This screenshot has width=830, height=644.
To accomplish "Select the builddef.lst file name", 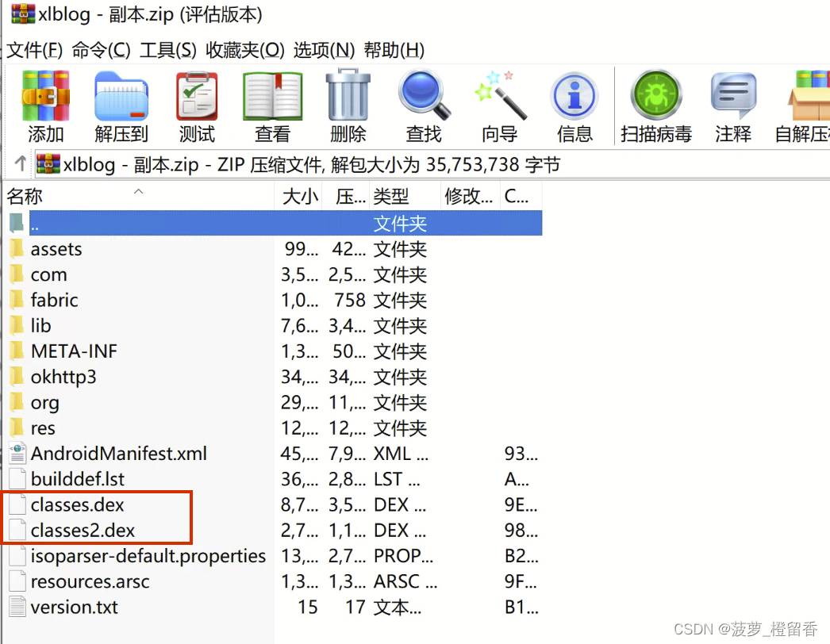I will tap(78, 479).
